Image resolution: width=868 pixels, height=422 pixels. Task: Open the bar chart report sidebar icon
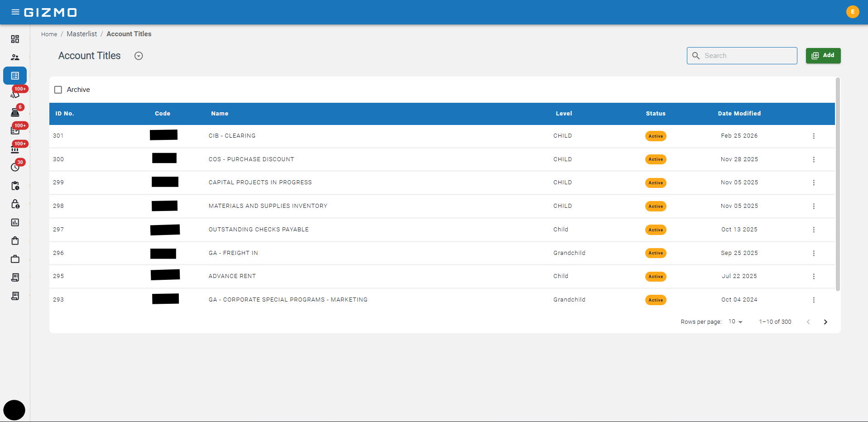click(15, 222)
